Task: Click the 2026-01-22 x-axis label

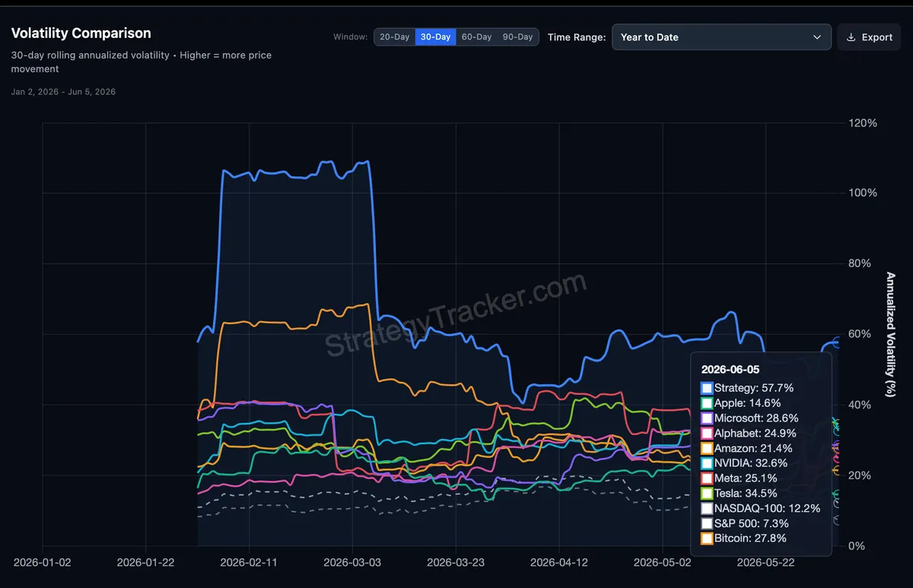Action: click(146, 563)
